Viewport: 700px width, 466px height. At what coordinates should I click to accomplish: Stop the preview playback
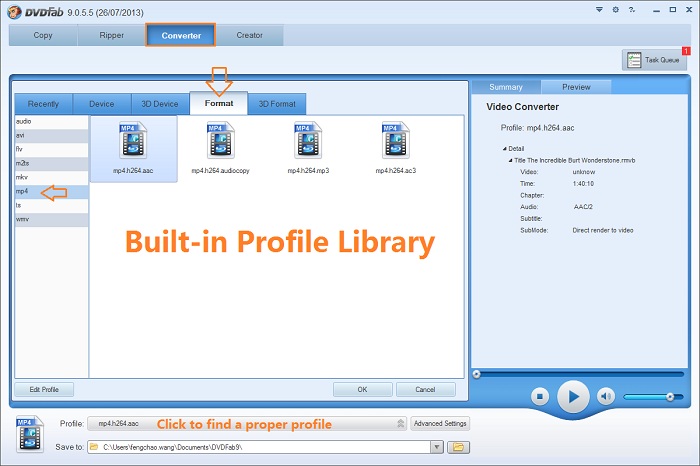(x=540, y=396)
